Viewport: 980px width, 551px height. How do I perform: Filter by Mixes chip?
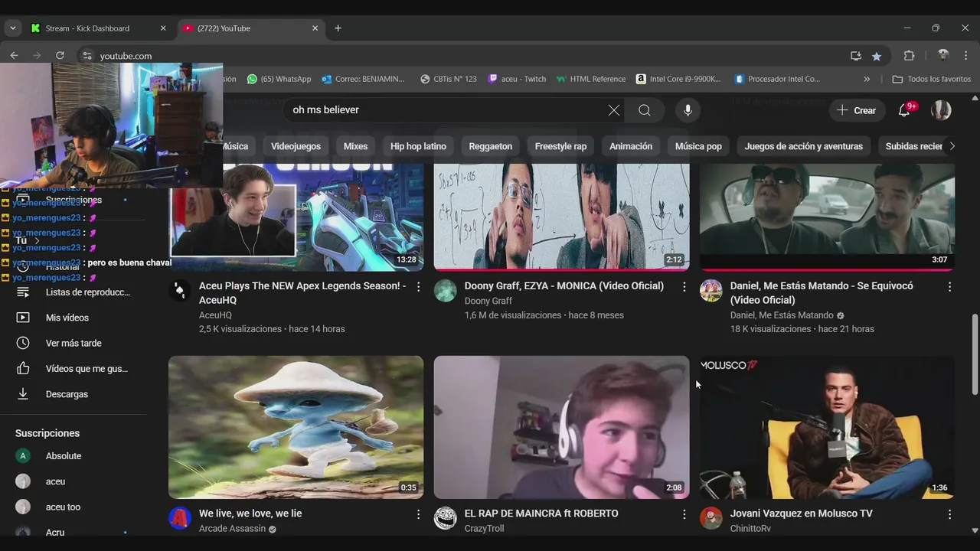pyautogui.click(x=355, y=146)
